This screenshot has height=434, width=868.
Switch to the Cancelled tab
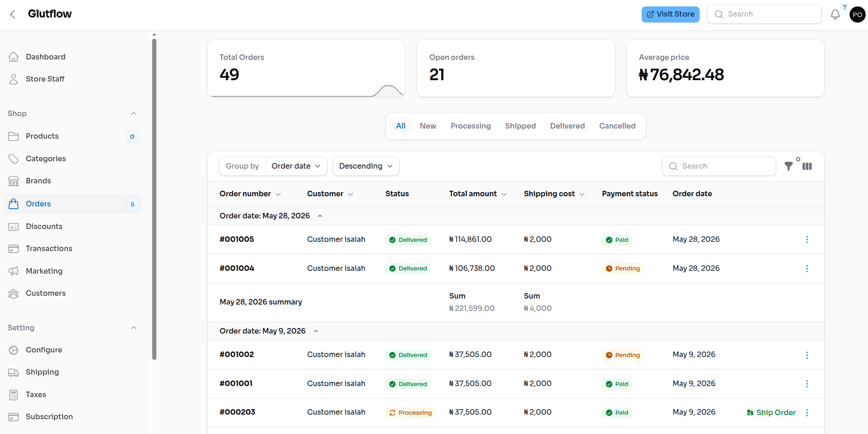tap(617, 126)
